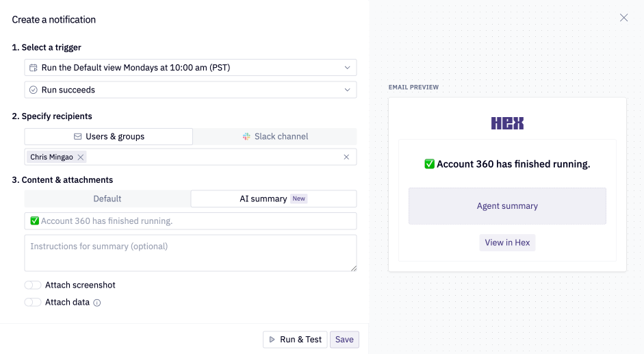Close the Create a notification dialog
Image resolution: width=644 pixels, height=354 pixels.
click(623, 18)
